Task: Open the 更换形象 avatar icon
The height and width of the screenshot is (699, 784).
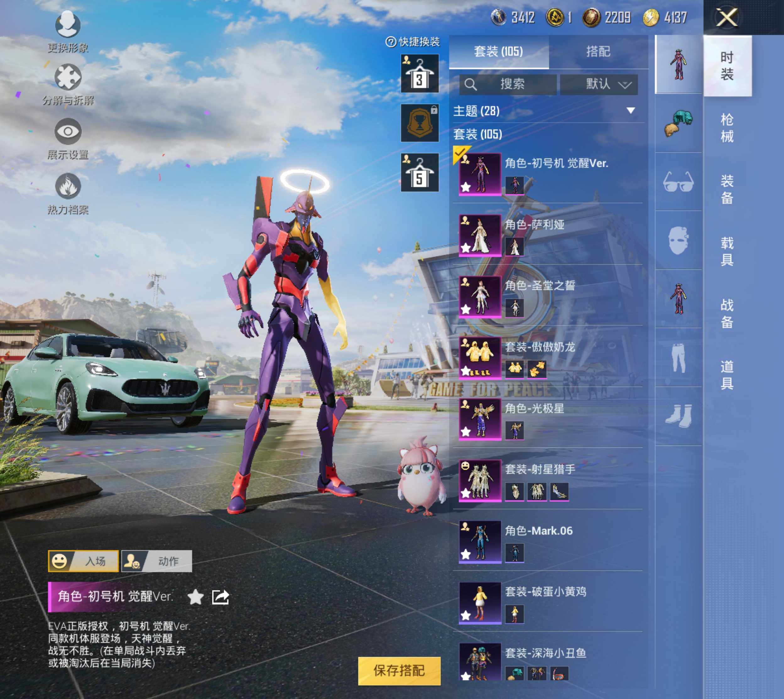Action: tap(68, 24)
